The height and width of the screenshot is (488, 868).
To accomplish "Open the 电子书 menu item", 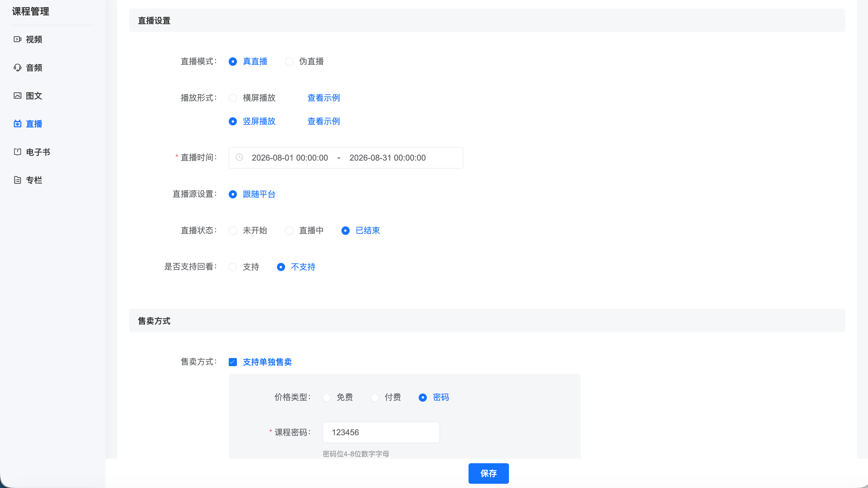I will click(x=38, y=152).
